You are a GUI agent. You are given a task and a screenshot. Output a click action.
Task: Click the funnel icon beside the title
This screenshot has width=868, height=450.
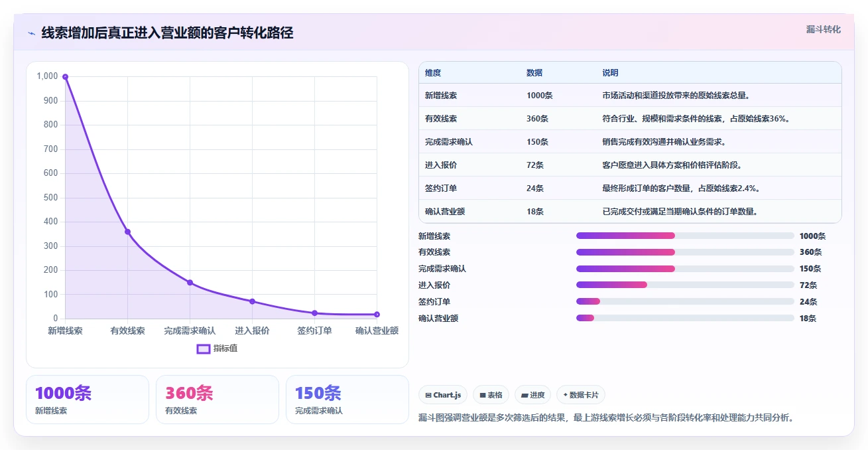[x=31, y=33]
